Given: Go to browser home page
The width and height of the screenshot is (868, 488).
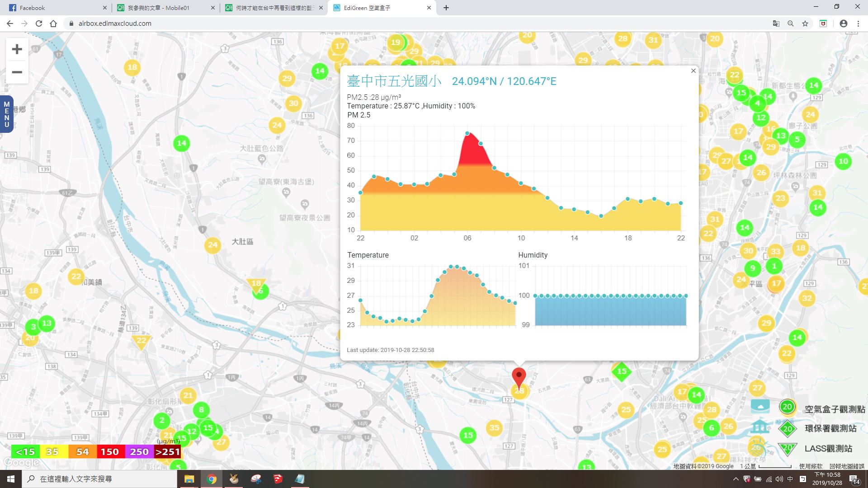Looking at the screenshot, I should pos(53,23).
